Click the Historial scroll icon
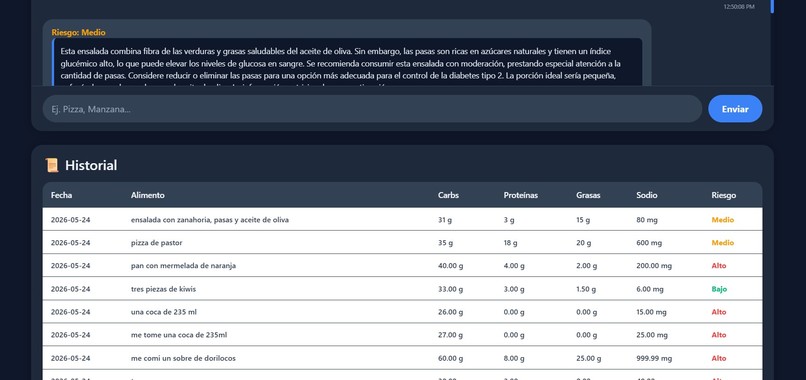The image size is (806, 380). click(52, 165)
